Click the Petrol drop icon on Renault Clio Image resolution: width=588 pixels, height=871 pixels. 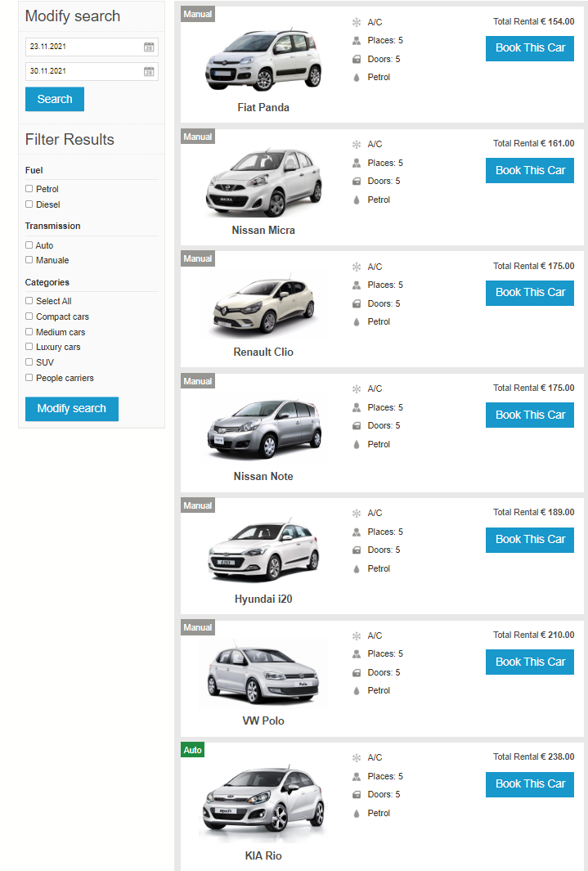click(x=357, y=322)
